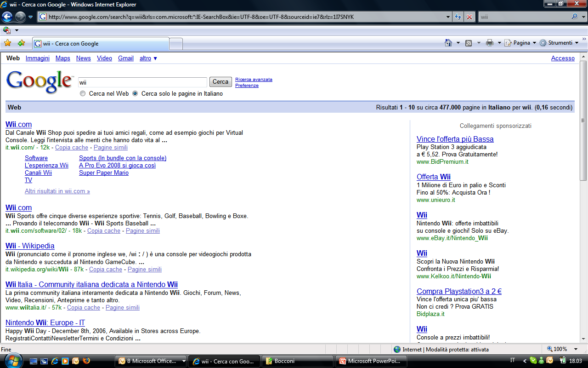Click the Preferenze link
588x368 pixels.
247,86
